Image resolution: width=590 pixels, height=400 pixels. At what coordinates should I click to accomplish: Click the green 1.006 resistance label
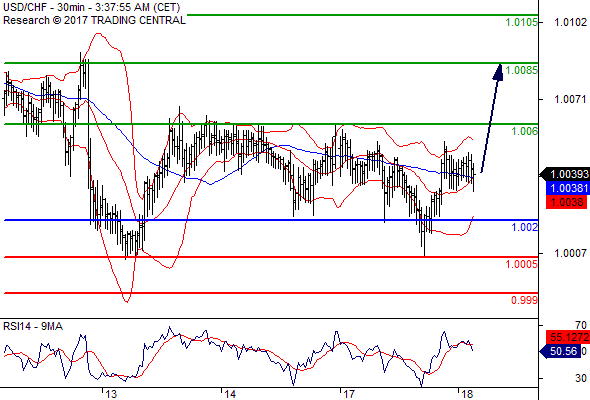click(x=524, y=131)
